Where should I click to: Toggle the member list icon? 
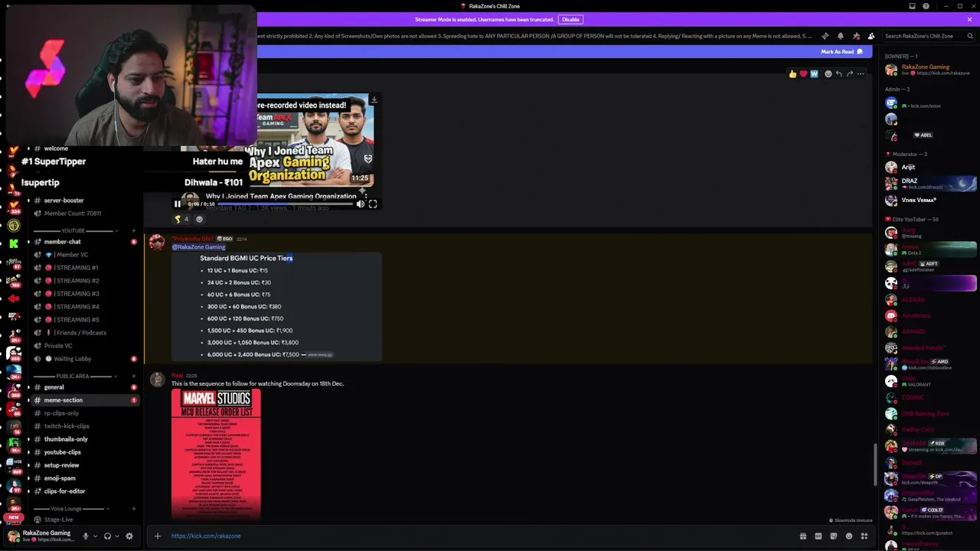pyautogui.click(x=871, y=36)
